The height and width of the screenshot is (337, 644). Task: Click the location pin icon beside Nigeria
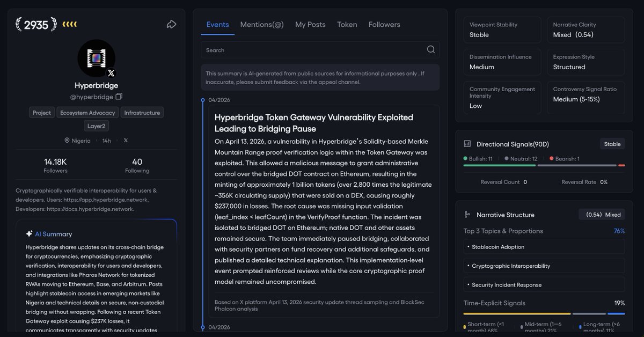[67, 141]
